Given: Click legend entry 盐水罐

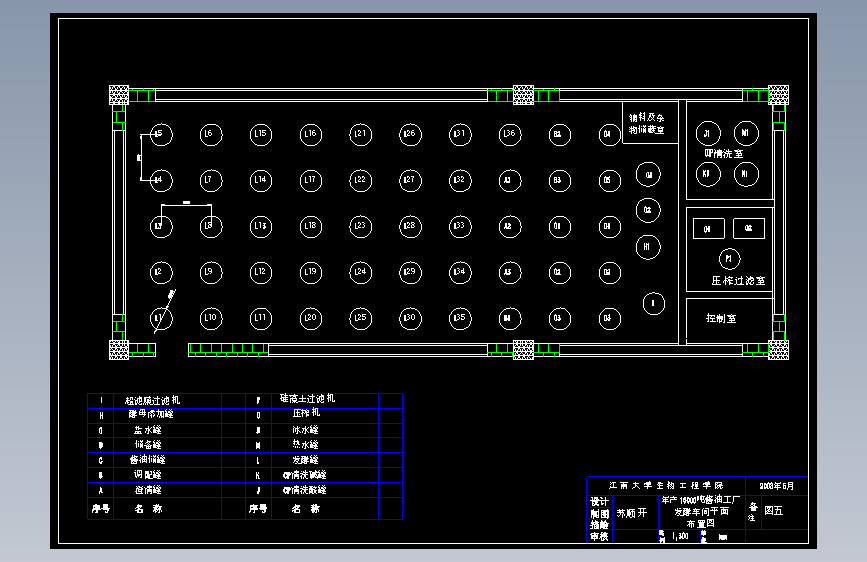Looking at the screenshot, I should tap(148, 430).
